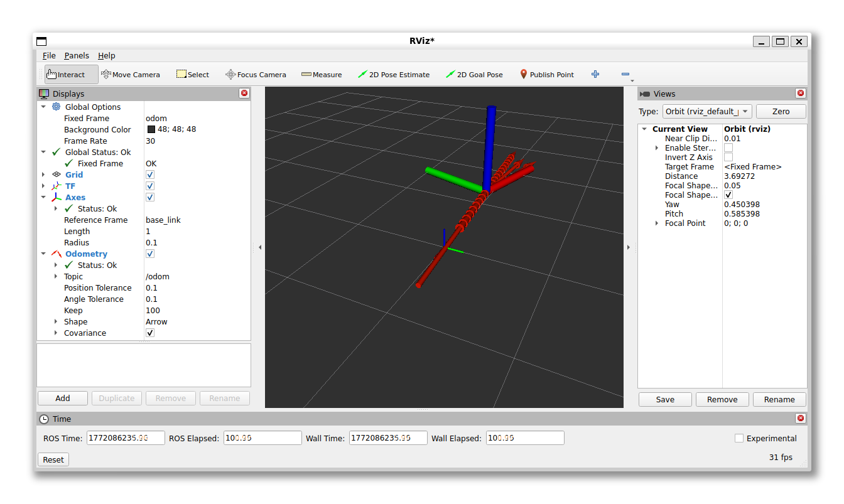The image size is (844, 504).
Task: Open the File menu
Action: click(49, 56)
